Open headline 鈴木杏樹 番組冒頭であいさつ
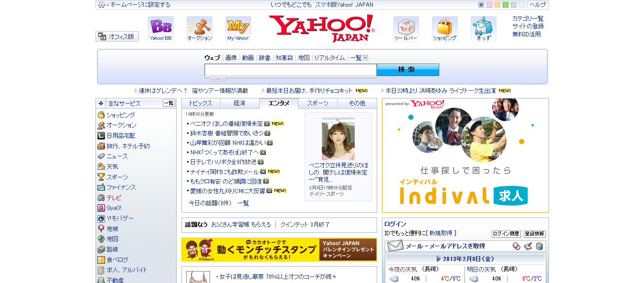This screenshot has height=283, width=644. (x=227, y=133)
